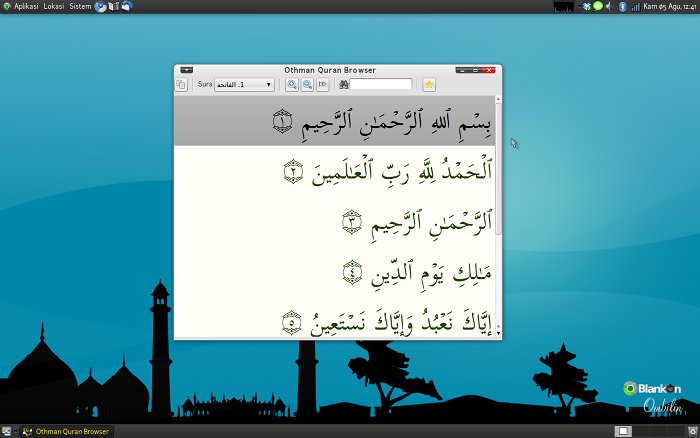Open the Dropbox tray icon
Viewport: 700px width, 438px height.
587,6
